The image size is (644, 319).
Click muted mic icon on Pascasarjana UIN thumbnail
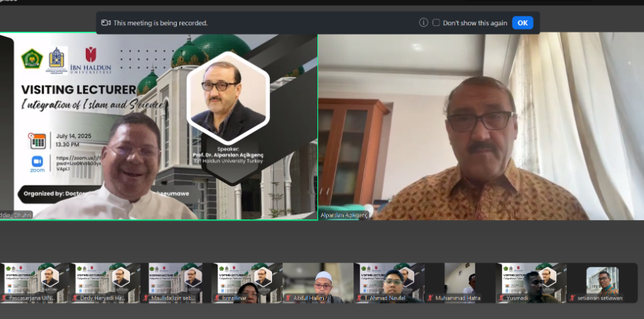coord(4,297)
